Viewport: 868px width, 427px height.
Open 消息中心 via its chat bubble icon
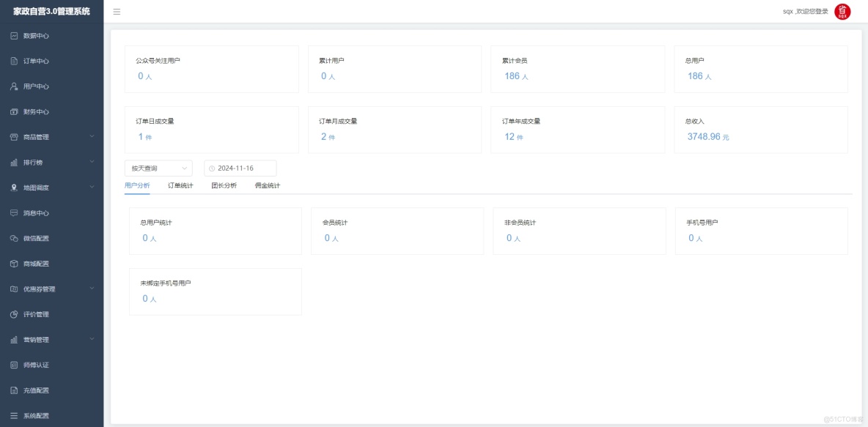(15, 213)
